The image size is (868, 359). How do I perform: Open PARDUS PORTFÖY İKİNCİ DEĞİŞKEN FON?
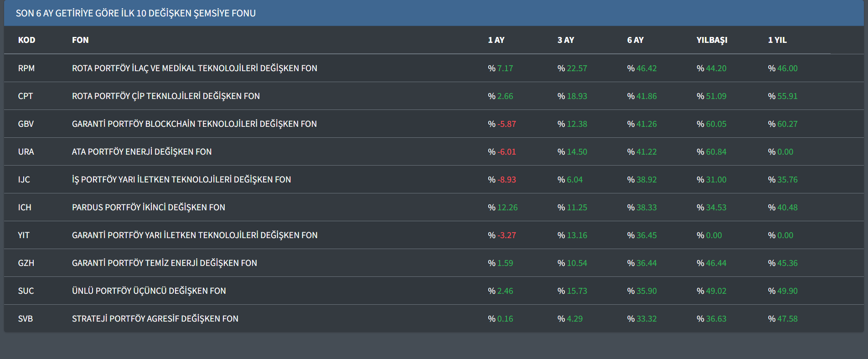pyautogui.click(x=148, y=208)
